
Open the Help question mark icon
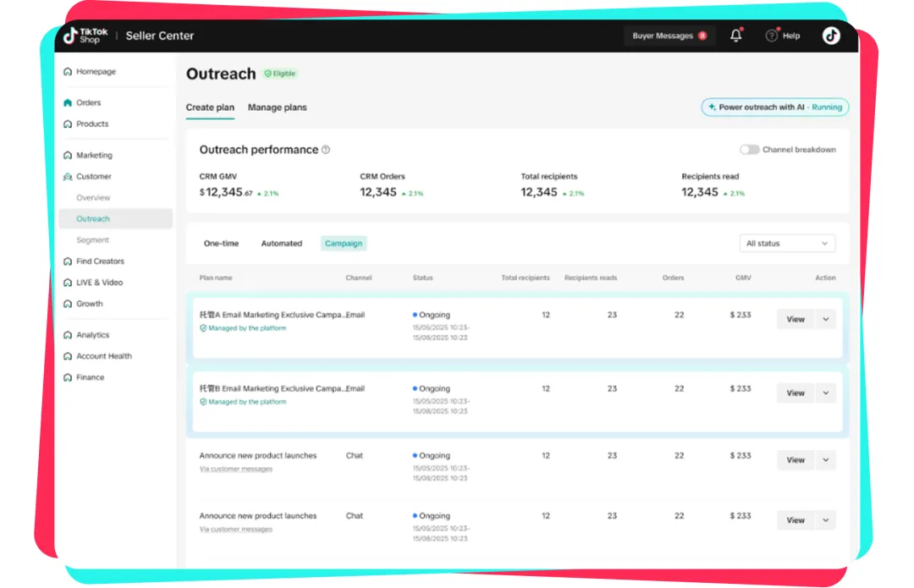[x=771, y=36]
